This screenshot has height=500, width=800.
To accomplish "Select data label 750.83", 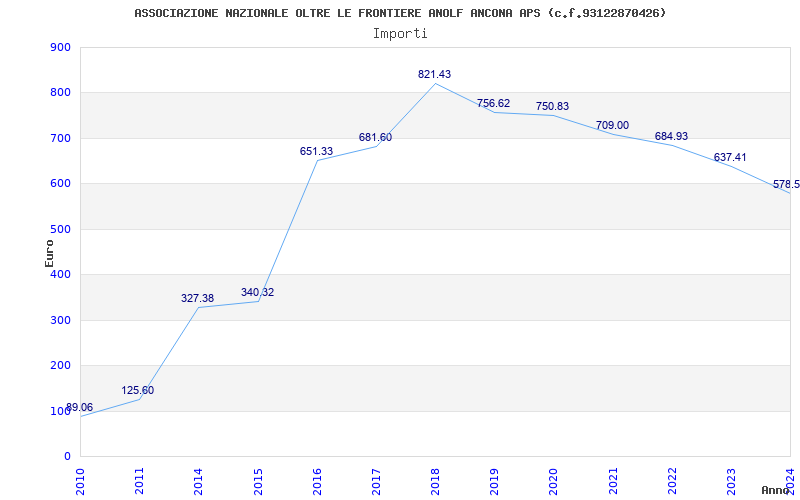I will (x=553, y=106).
